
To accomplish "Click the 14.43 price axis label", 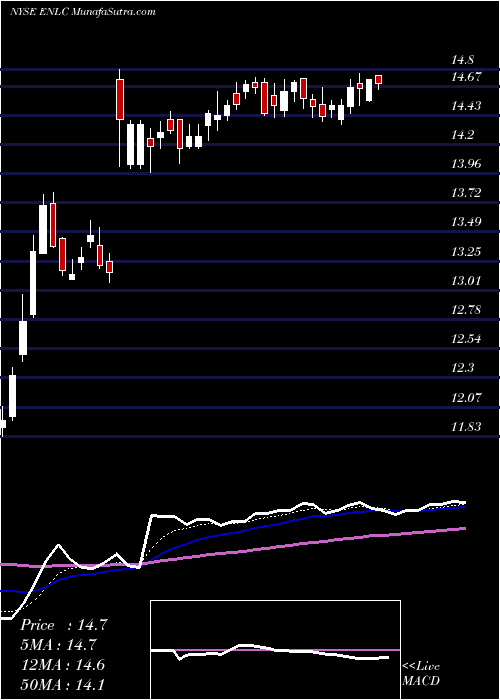I will (467, 106).
